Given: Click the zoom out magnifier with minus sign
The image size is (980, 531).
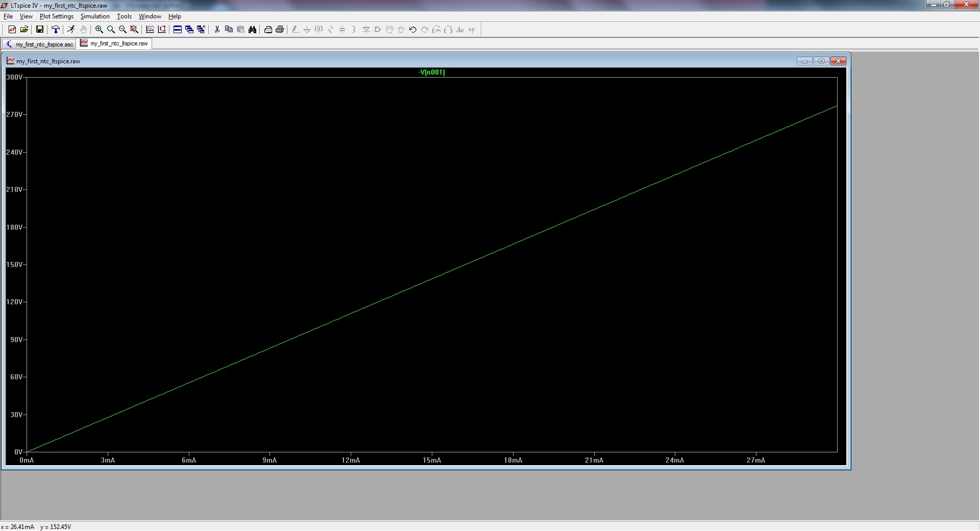Looking at the screenshot, I should [122, 30].
